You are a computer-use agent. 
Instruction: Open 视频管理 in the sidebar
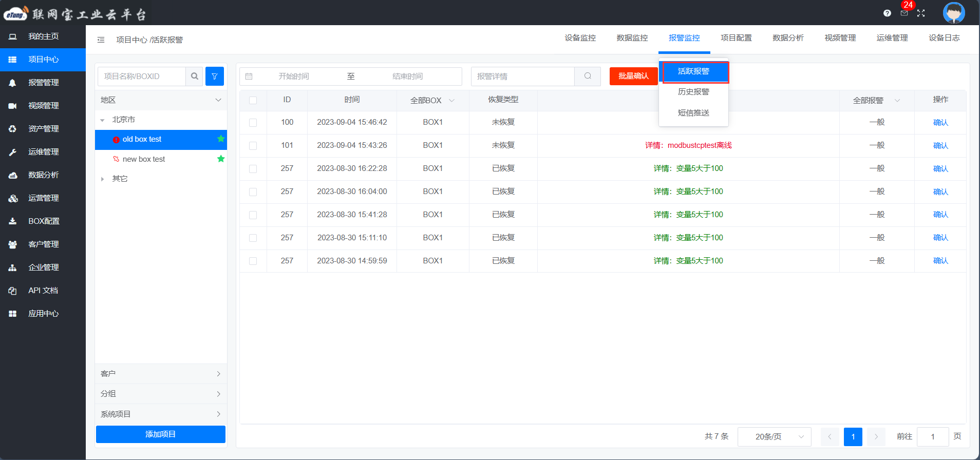click(x=43, y=106)
